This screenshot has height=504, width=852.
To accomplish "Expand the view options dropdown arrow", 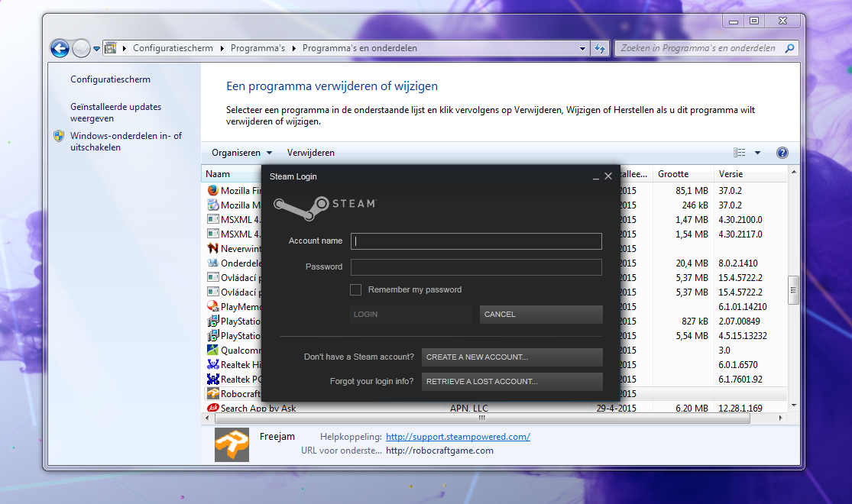I will coord(757,153).
